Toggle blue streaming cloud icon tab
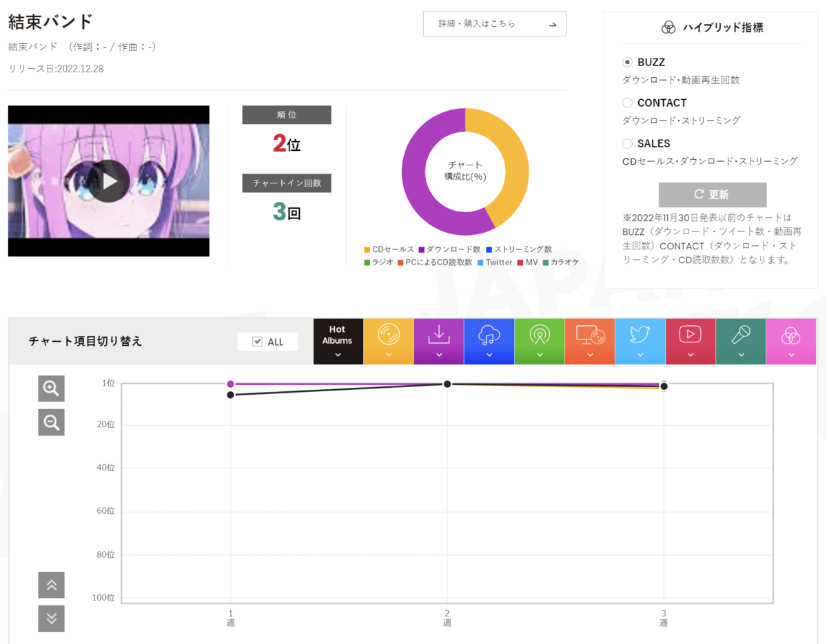Image resolution: width=827 pixels, height=644 pixels. point(489,342)
